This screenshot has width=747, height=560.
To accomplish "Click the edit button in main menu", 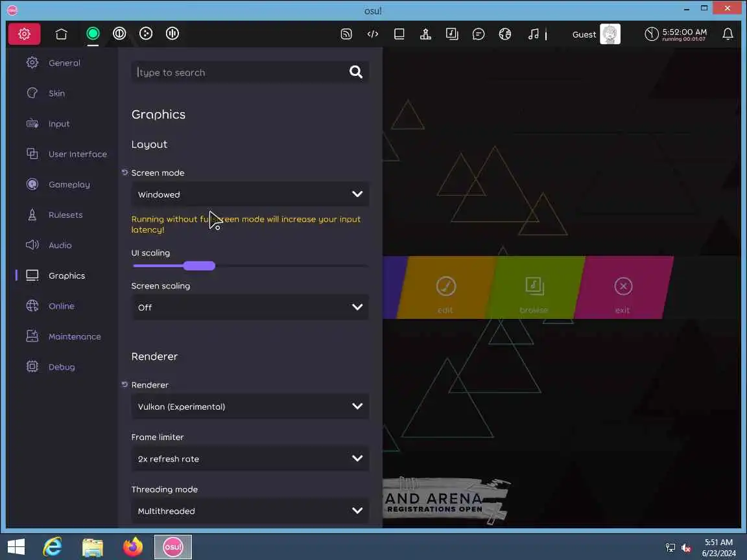I will (446, 288).
